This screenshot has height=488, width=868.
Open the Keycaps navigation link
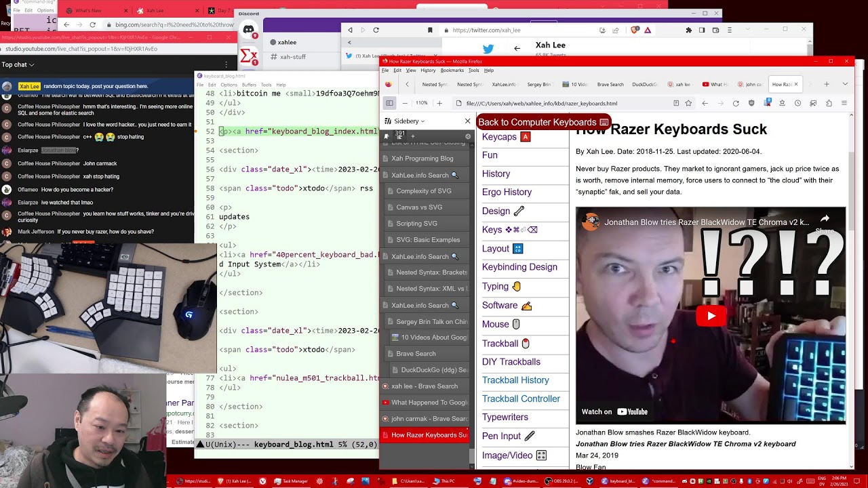(x=506, y=137)
